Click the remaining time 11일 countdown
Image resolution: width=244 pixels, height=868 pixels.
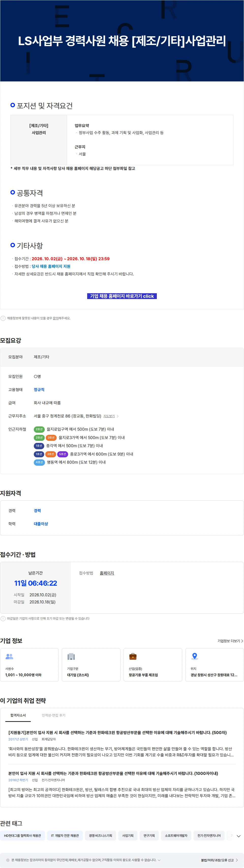36,583
